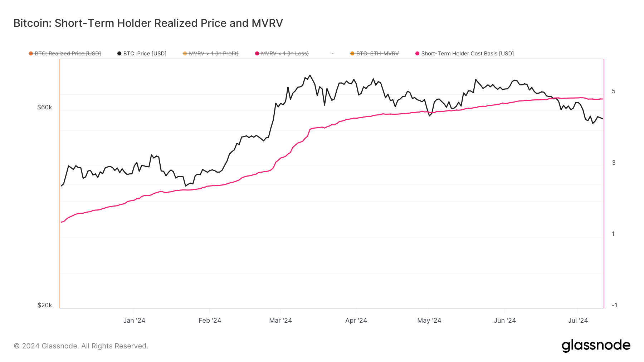Click the Jul '24 axis label
The image size is (644, 362).
click(578, 321)
